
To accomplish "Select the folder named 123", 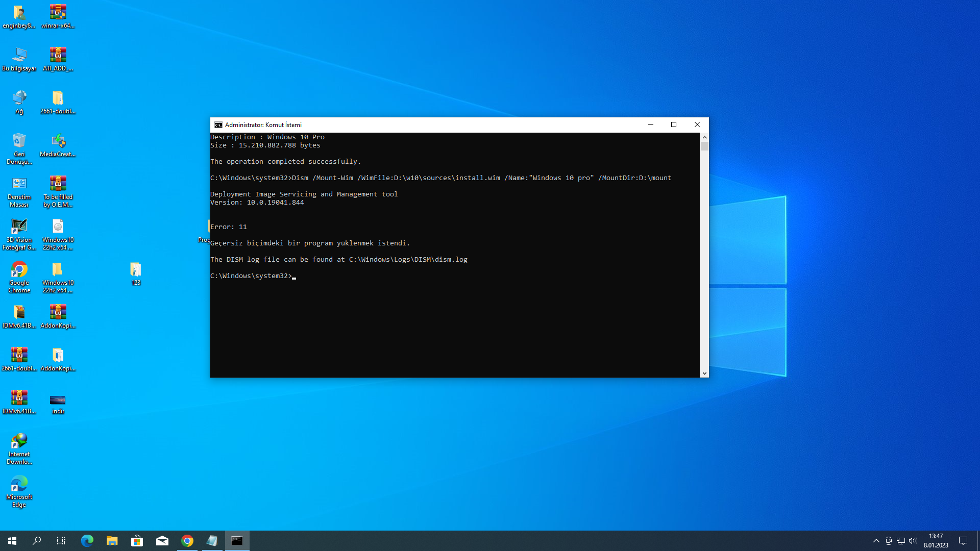I will point(135,270).
